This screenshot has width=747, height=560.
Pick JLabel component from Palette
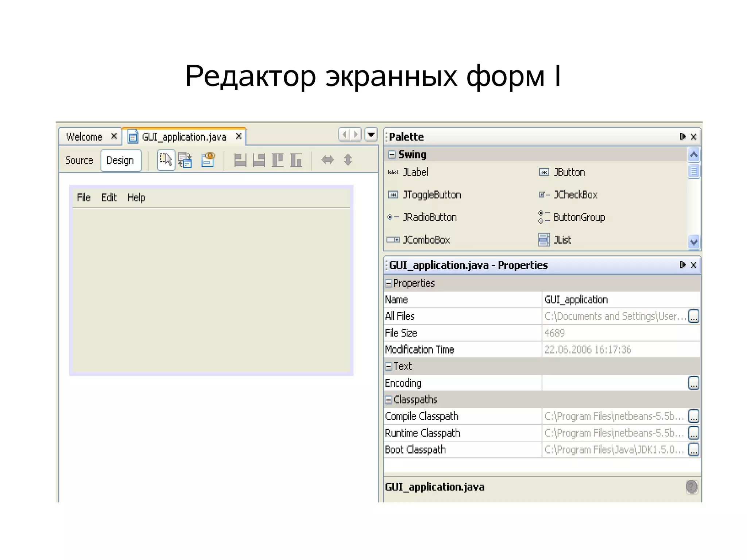tap(408, 172)
